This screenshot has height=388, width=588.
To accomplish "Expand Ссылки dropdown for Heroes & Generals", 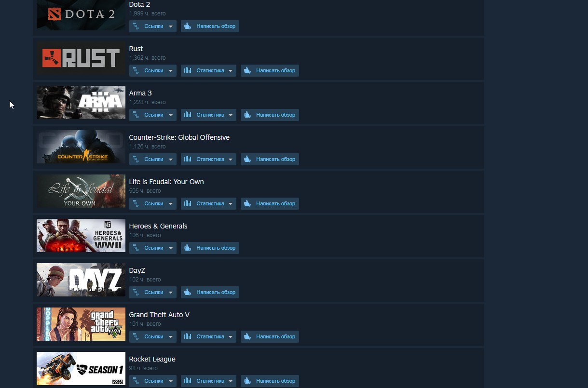I will pyautogui.click(x=171, y=248).
